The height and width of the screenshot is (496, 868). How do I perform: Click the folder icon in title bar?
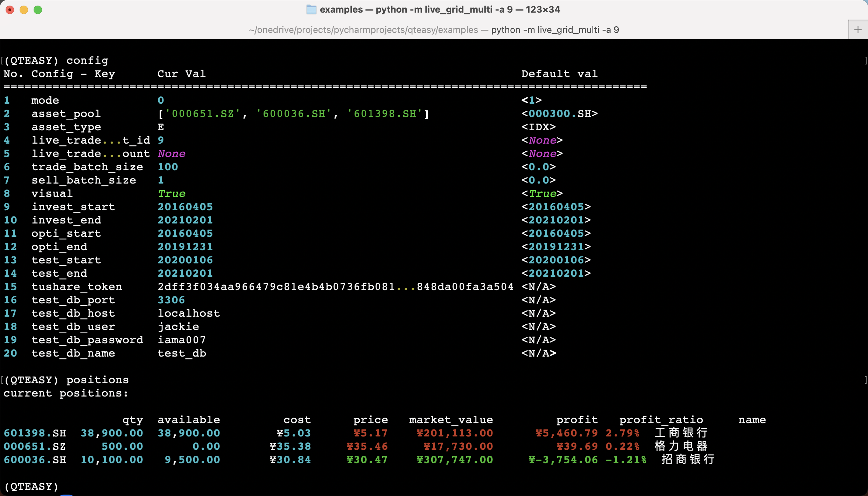click(x=311, y=9)
